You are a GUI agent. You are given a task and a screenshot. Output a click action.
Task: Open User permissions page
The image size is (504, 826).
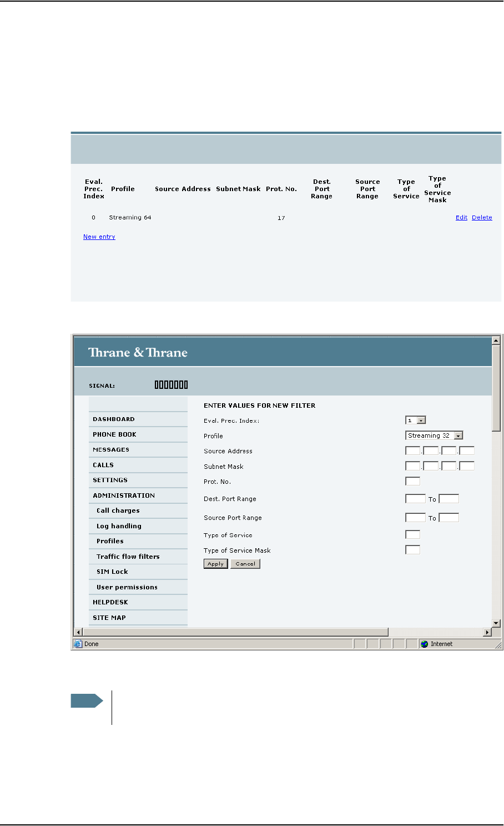click(x=138, y=587)
